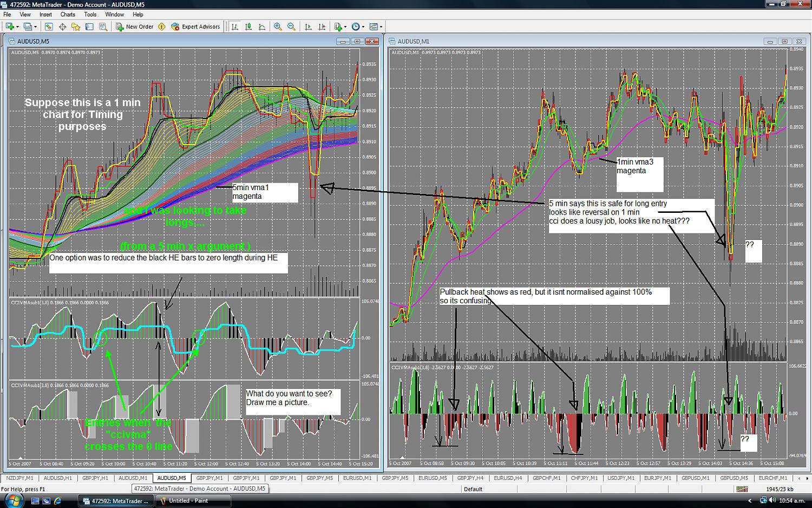The width and height of the screenshot is (812, 508).
Task: Open the Insert menu
Action: 45,15
